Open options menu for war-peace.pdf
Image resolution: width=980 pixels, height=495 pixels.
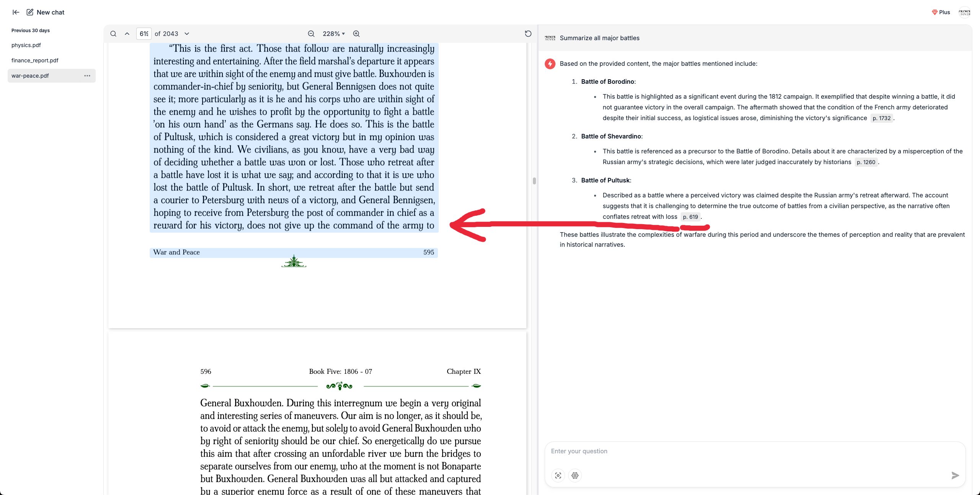[88, 76]
